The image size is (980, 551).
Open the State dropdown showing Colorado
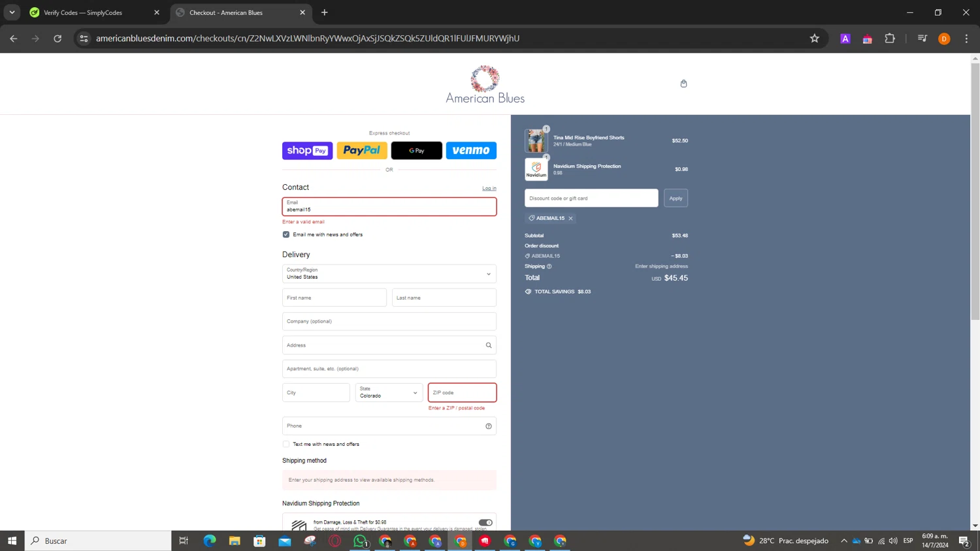(x=389, y=392)
